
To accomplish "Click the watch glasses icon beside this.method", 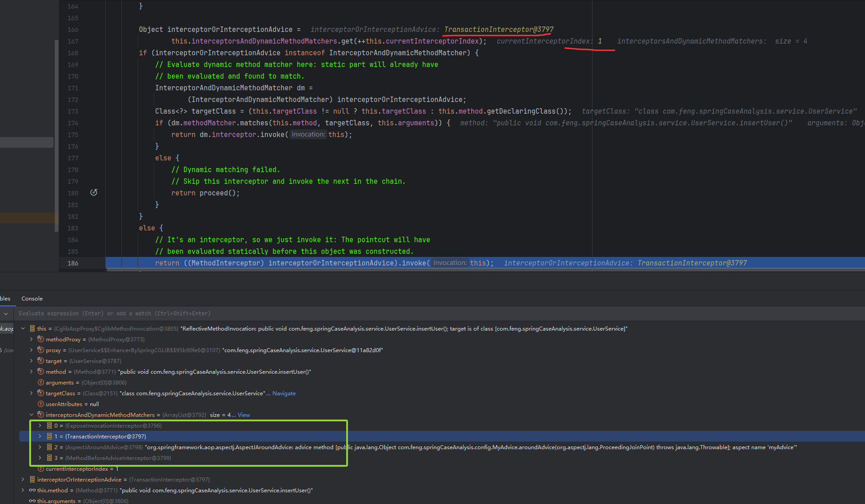I will pos(32,490).
